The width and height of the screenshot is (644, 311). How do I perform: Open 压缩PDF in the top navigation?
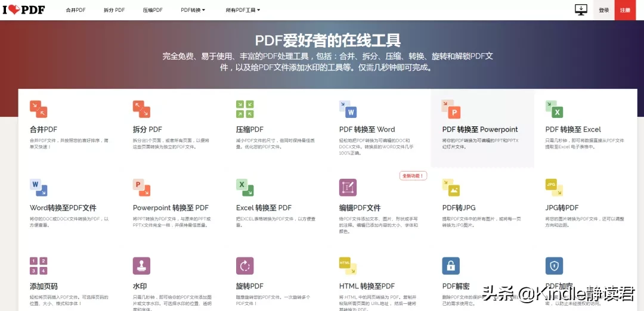[153, 10]
